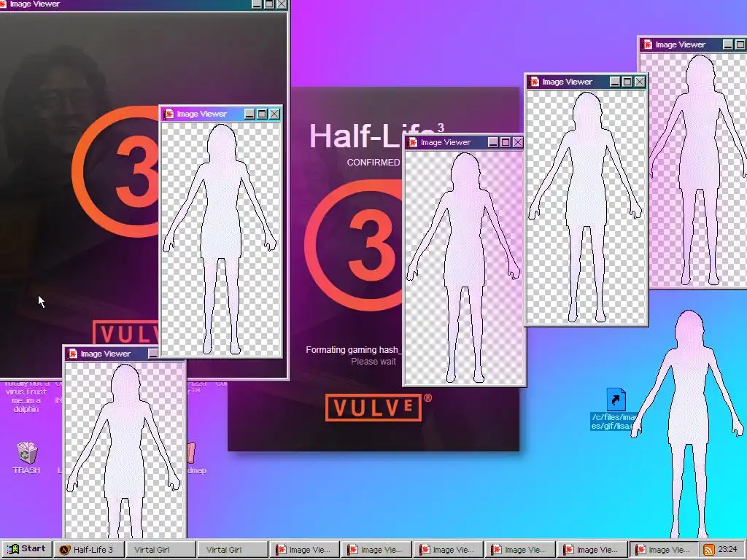
Task: Switch to Half-Life 3 in the taskbar
Action: [x=88, y=550]
